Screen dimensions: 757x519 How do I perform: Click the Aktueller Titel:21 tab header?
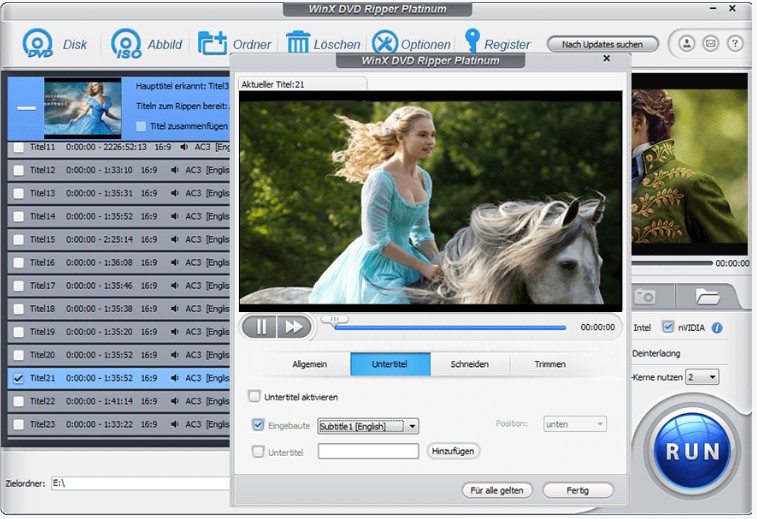303,84
